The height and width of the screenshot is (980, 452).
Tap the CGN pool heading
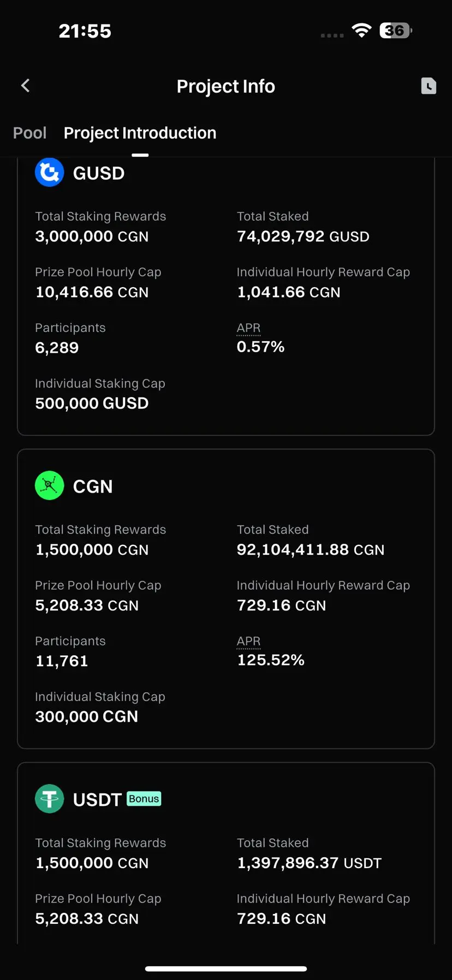(93, 486)
